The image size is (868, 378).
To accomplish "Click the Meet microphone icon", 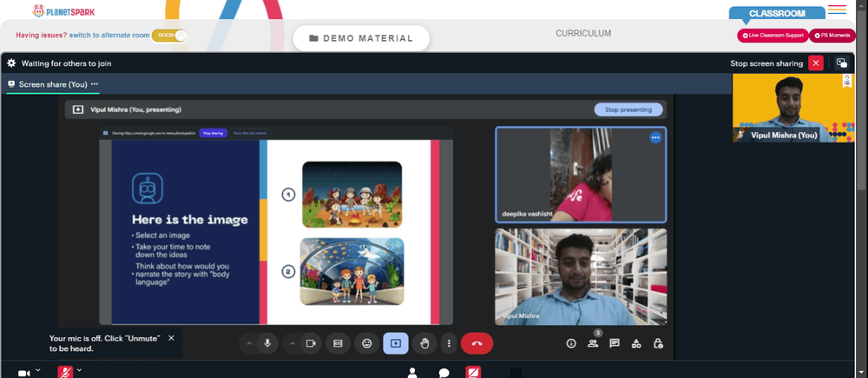I will click(267, 343).
